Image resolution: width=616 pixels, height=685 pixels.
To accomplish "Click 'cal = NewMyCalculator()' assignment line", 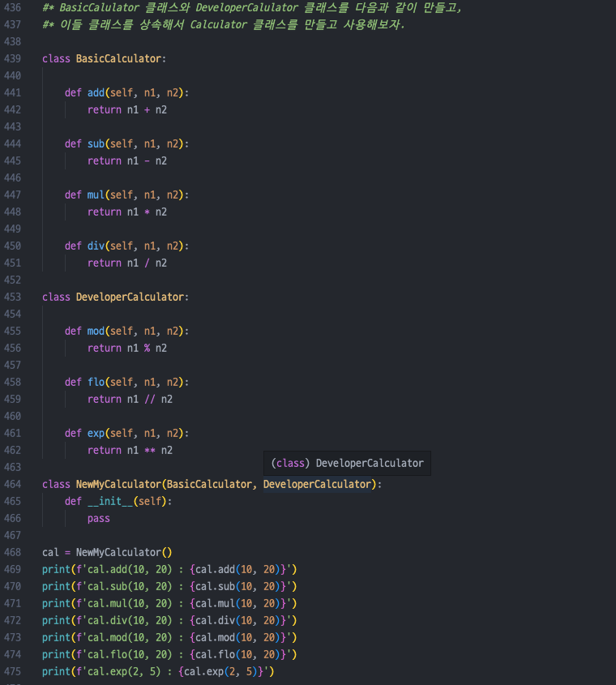I will (x=107, y=553).
